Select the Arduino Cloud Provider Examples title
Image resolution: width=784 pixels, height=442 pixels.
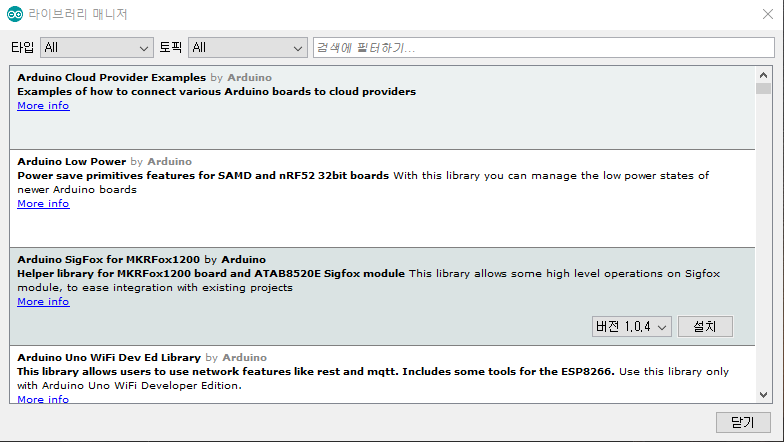point(112,78)
